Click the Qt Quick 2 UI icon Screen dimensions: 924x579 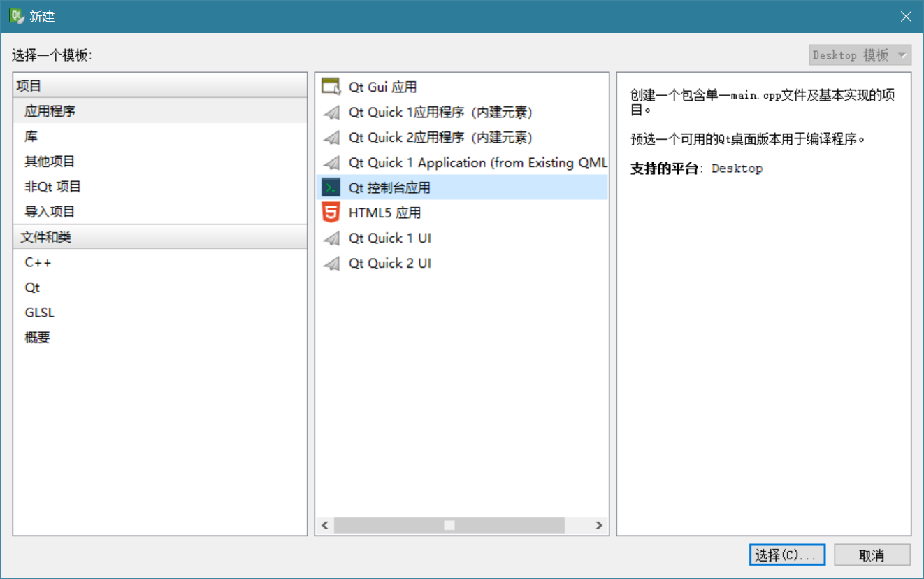[x=331, y=264]
